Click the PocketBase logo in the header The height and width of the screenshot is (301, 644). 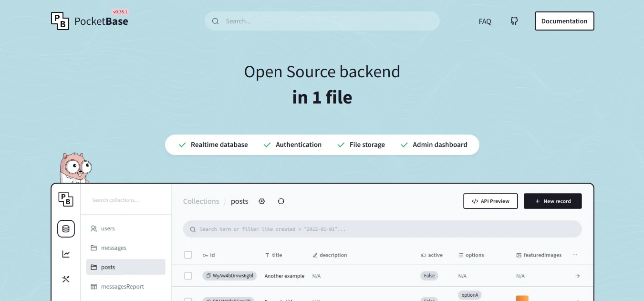[x=90, y=21]
